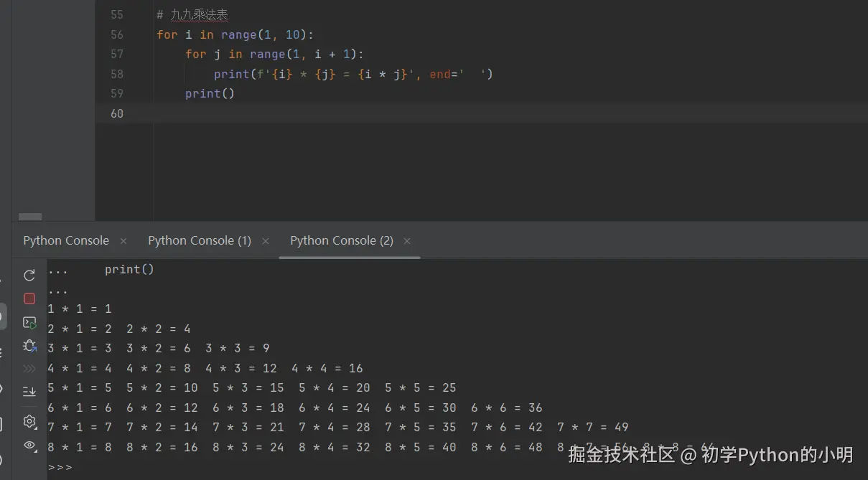Close the Python Console (2) tab
Image resolution: width=868 pixels, height=480 pixels.
pyautogui.click(x=407, y=241)
